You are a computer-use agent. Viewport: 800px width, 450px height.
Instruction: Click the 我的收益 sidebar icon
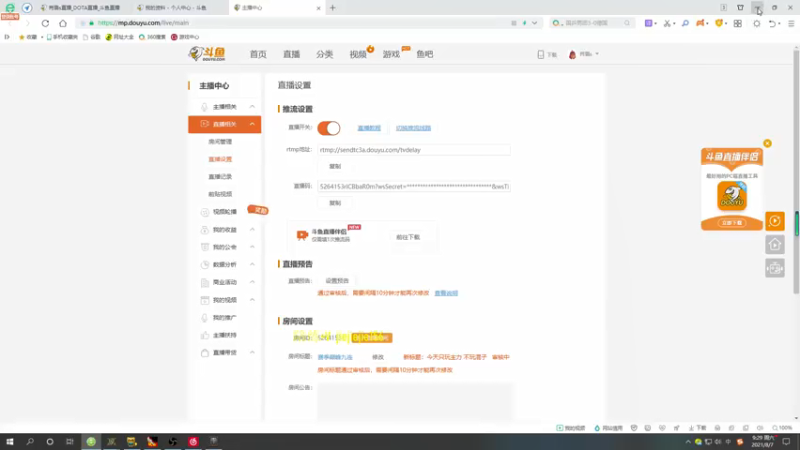(x=205, y=230)
